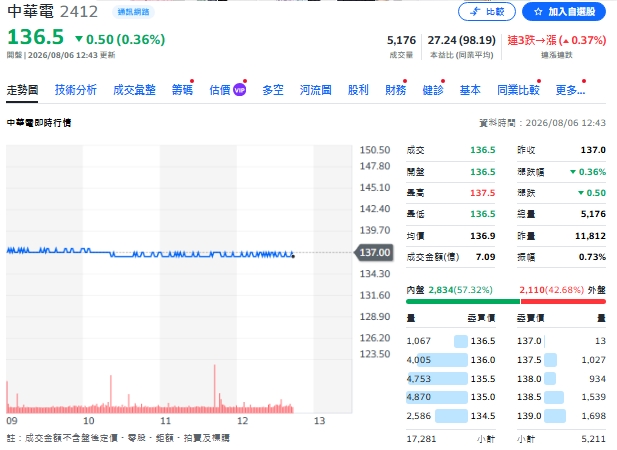
Task: Click the current price dot ending the chart line
Action: tap(293, 256)
